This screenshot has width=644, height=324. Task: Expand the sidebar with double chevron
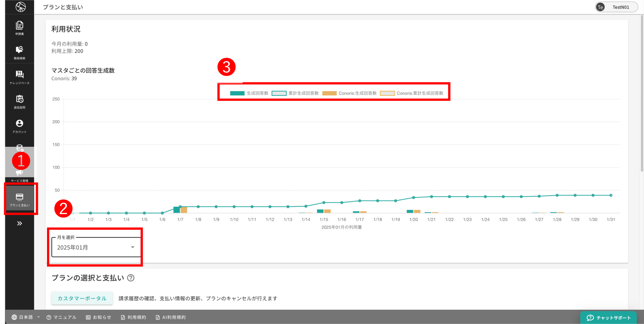20,223
